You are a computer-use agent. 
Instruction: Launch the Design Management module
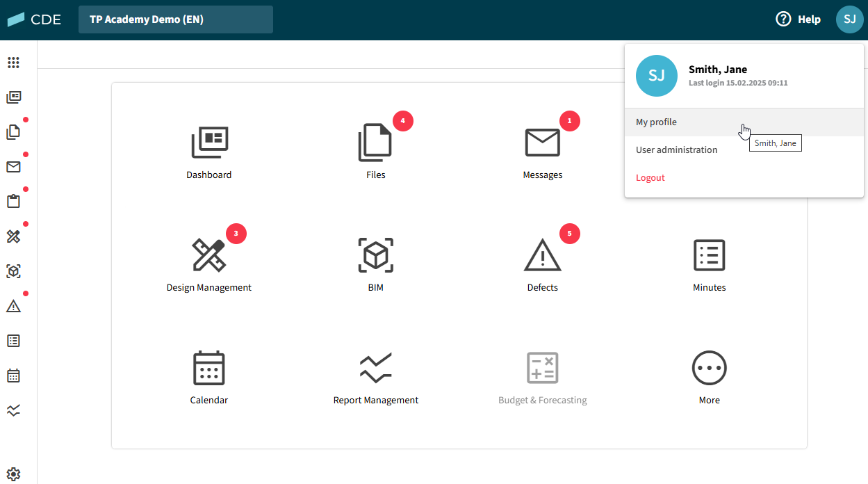click(x=209, y=255)
